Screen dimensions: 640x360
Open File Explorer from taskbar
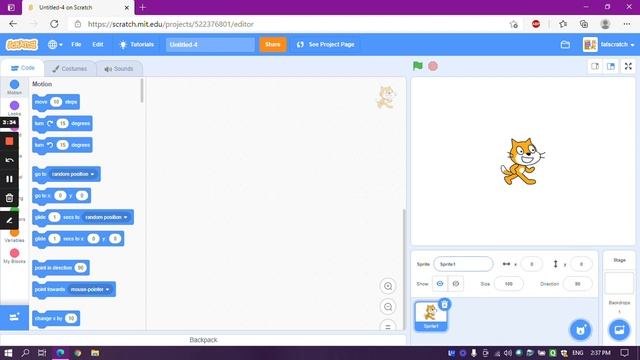coord(95,353)
